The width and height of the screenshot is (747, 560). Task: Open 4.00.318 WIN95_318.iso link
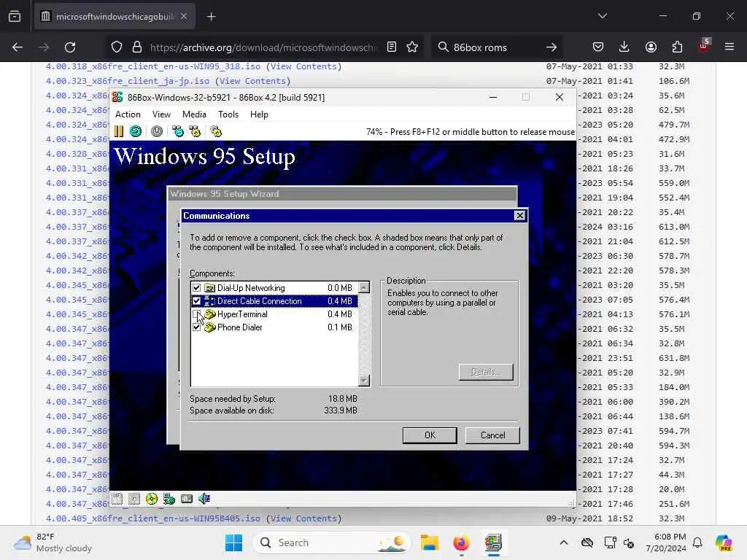tap(153, 66)
